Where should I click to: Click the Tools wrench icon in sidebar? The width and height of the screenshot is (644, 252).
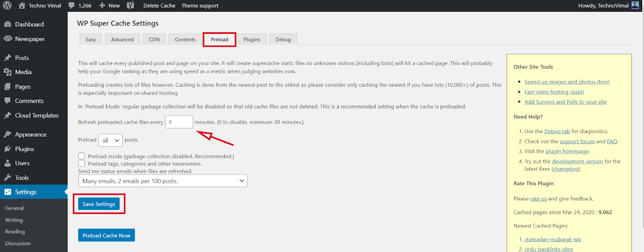coord(8,178)
